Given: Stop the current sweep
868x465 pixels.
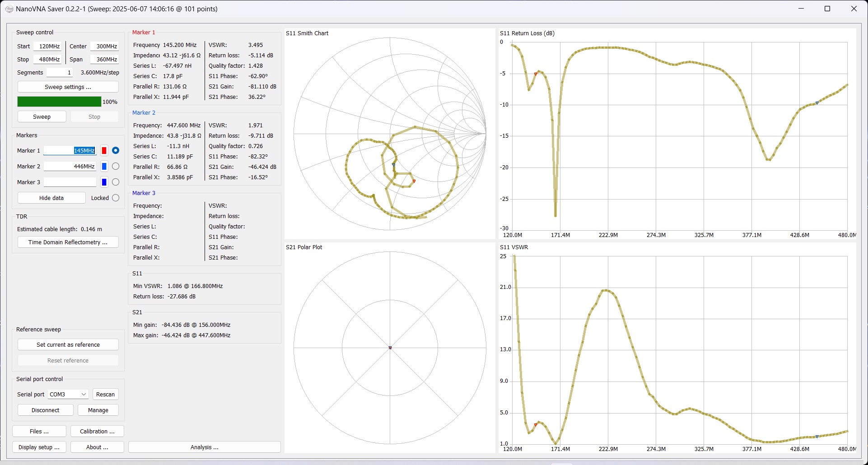Looking at the screenshot, I should (x=94, y=116).
